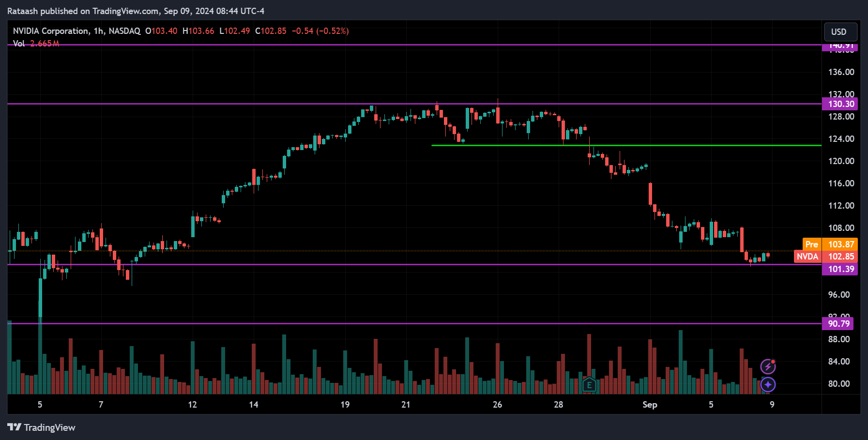Click the 88.00 price axis label
Screen dimensions: 868x440
839,339
